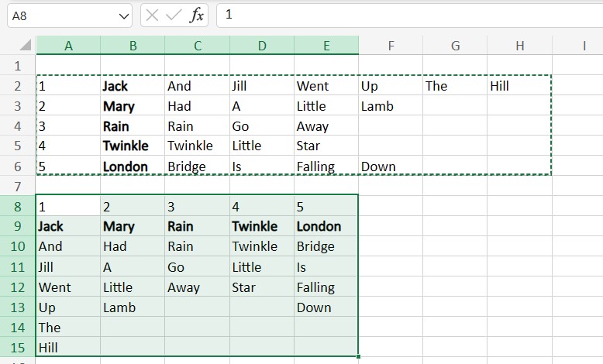
Task: Click the Name Box showing A8
Action: [70, 15]
